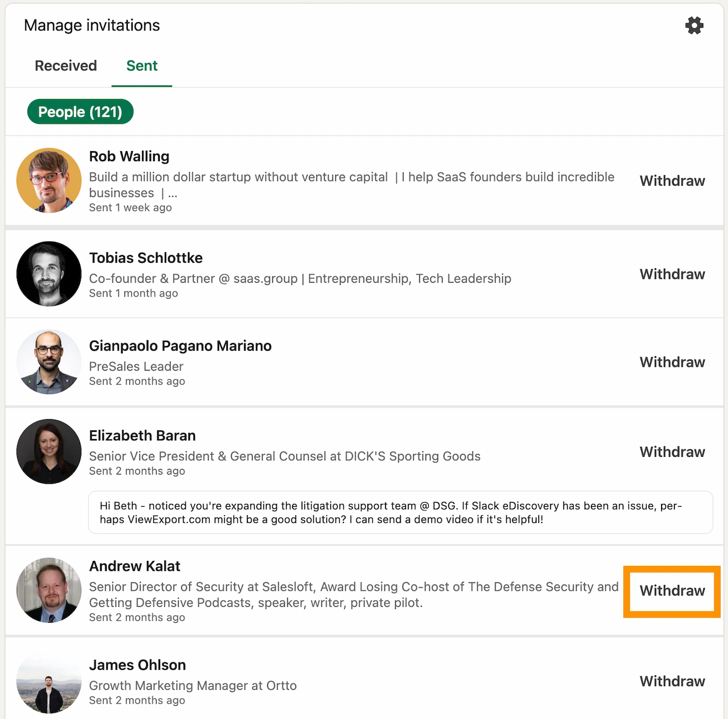Open Rob Walling's name link

129,156
